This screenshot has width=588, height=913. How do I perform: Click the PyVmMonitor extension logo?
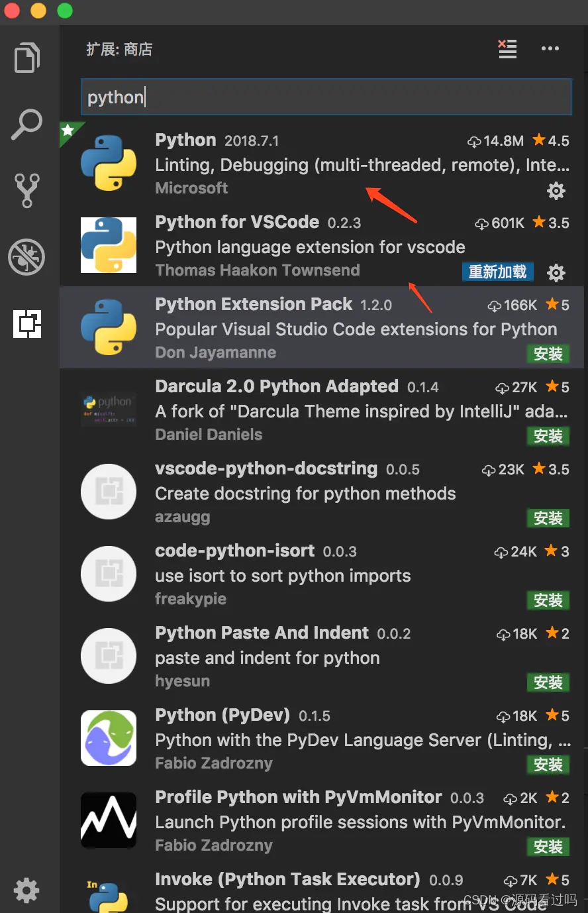pyautogui.click(x=109, y=820)
